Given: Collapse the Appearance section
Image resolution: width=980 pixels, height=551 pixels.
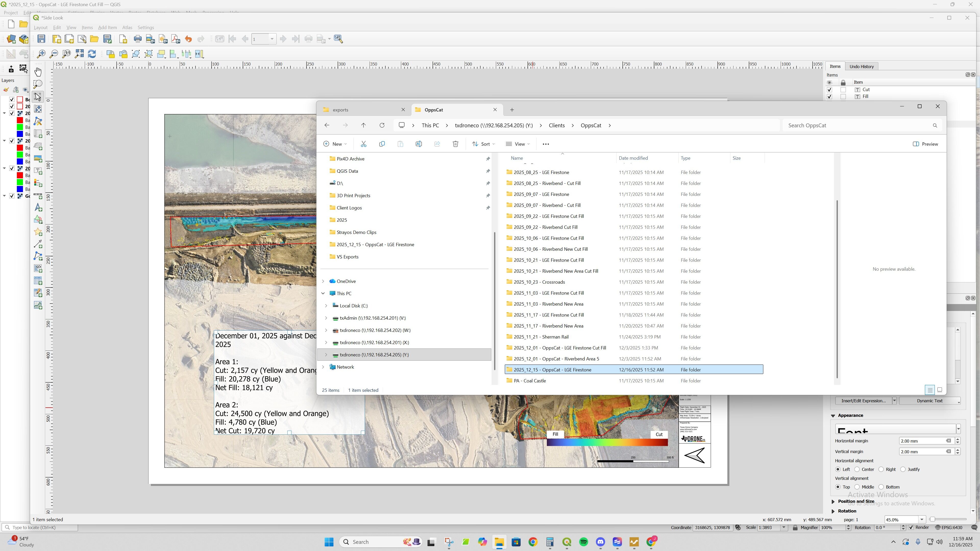Looking at the screenshot, I should (x=833, y=415).
